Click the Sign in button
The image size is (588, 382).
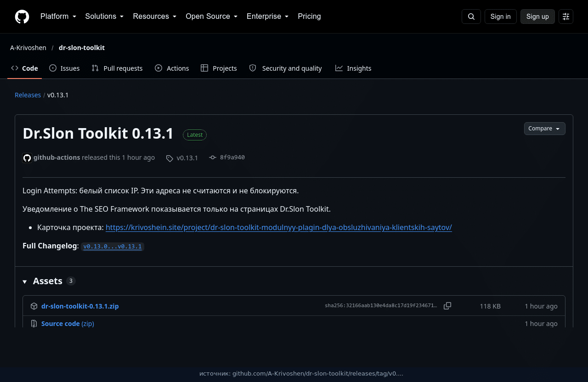point(500,17)
